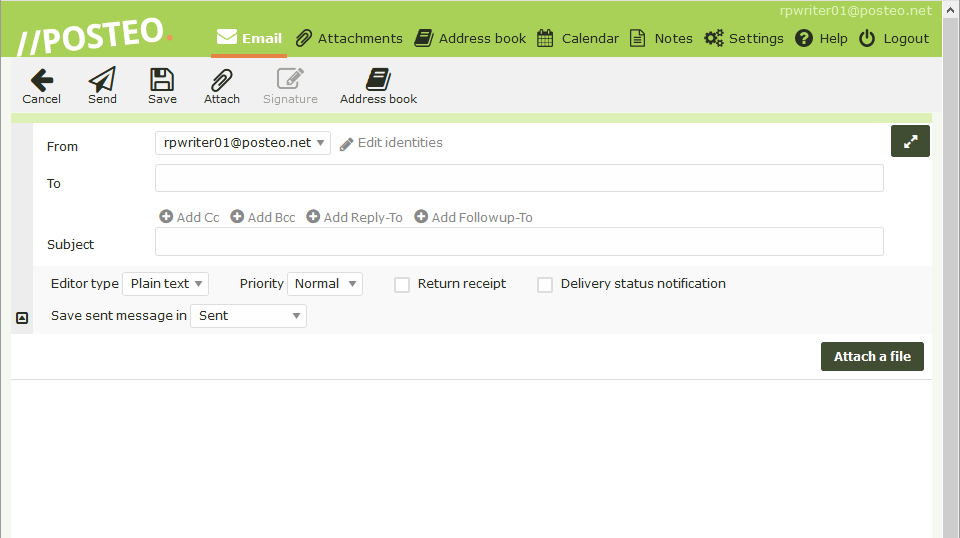Open the Calendar tab

[578, 38]
